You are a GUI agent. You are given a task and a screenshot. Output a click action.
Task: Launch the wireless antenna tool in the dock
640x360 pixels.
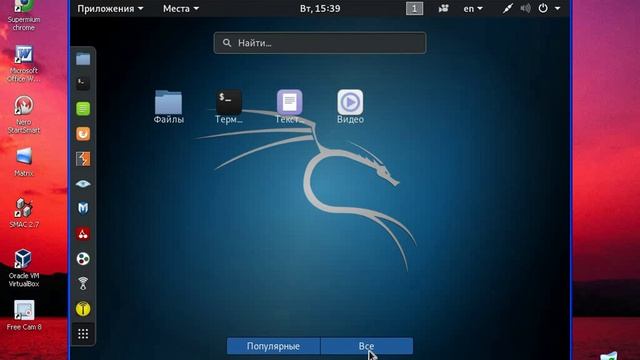pyautogui.click(x=83, y=284)
